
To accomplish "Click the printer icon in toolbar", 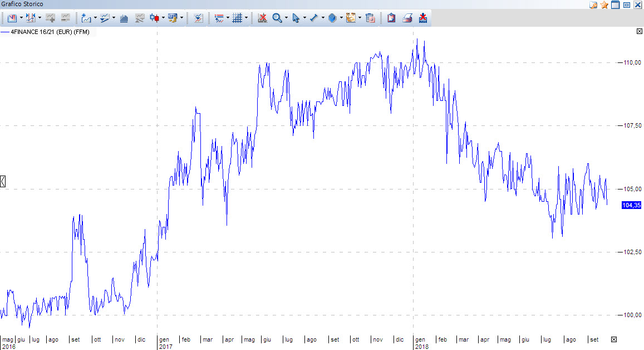I will pos(407,18).
